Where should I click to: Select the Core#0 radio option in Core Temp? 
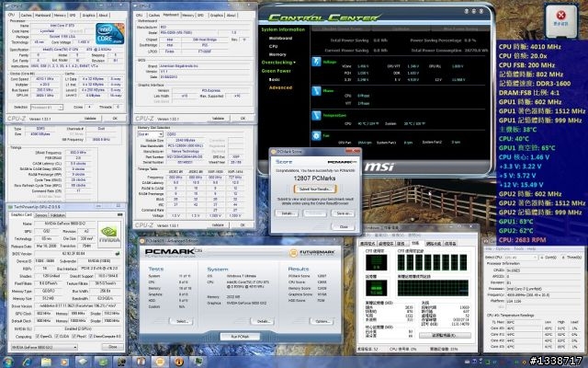coord(541,258)
